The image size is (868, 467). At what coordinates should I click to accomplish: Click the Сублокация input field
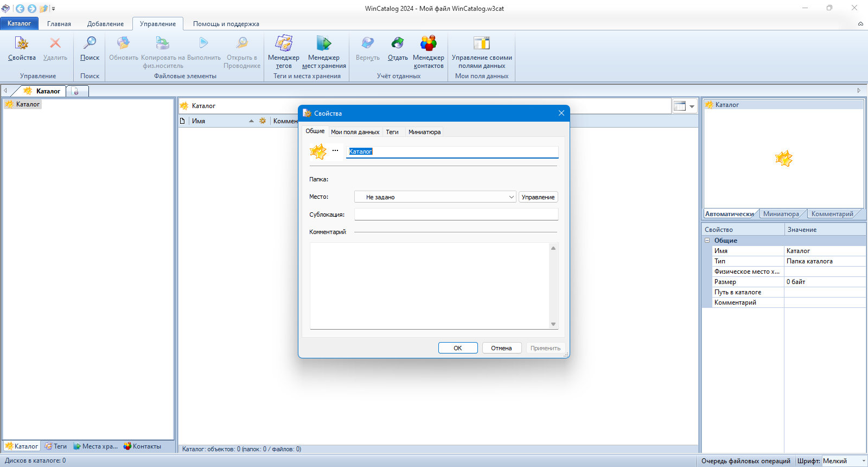pyautogui.click(x=456, y=214)
